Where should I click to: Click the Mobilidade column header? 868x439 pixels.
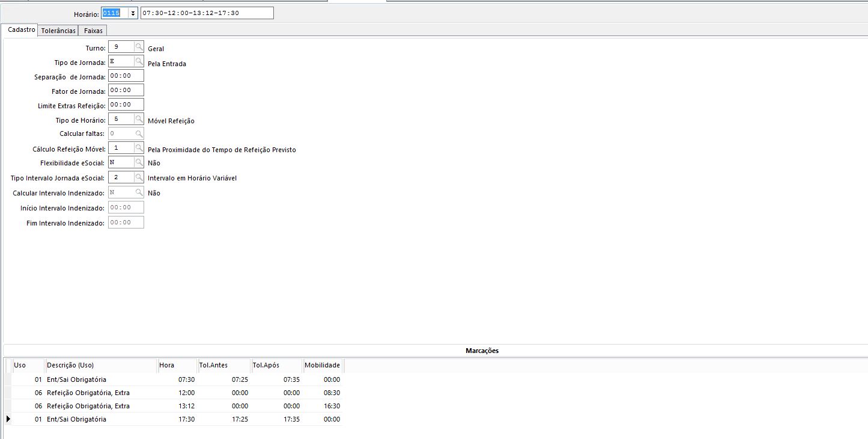click(323, 366)
